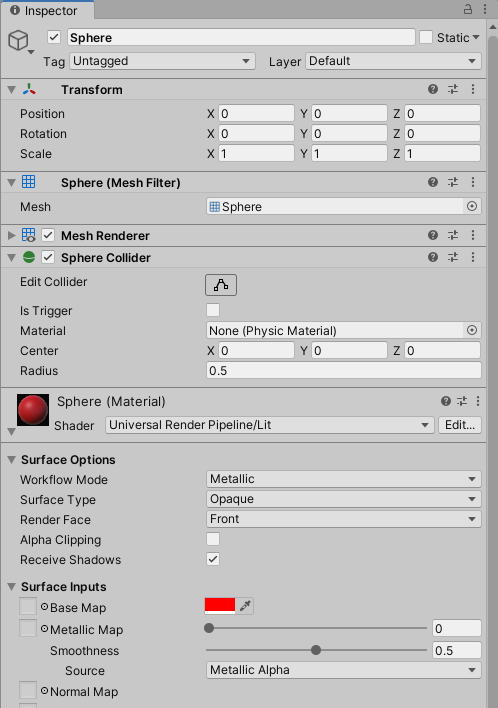Viewport: 498px width, 708px height.
Task: Open the Smoothness Source dropdown
Action: 344,670
